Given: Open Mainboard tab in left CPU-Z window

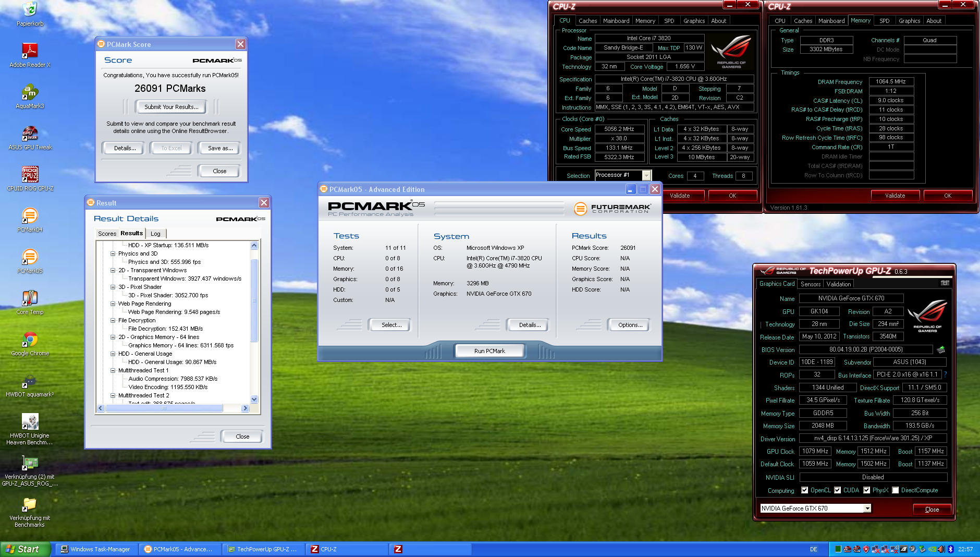Looking at the screenshot, I should point(616,21).
